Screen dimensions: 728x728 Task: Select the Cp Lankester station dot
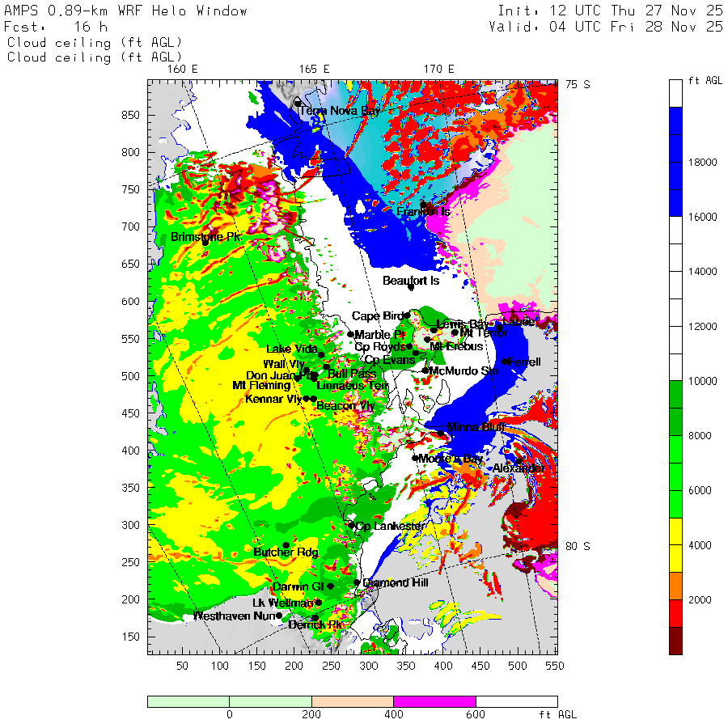[x=351, y=526]
